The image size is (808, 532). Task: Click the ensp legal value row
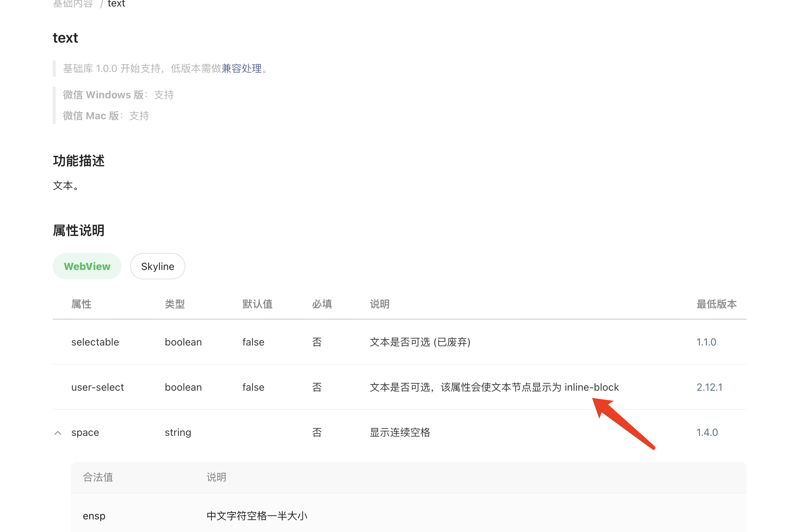tap(94, 516)
